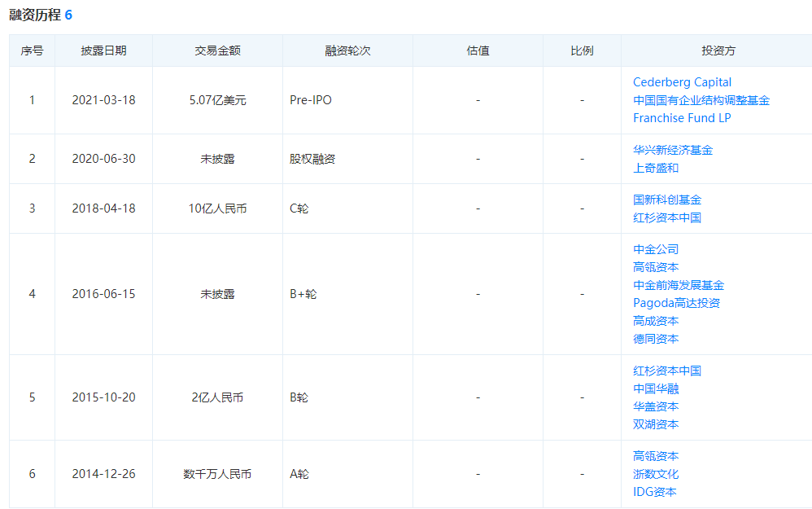The image size is (812, 509).
Task: Click sequence number 4 in the B+轮 row
Action: pyautogui.click(x=32, y=295)
